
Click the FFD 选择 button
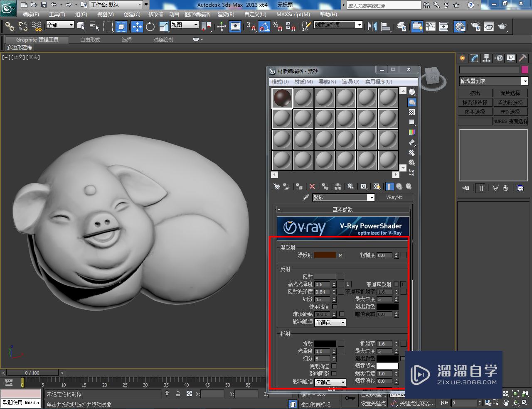[510, 112]
